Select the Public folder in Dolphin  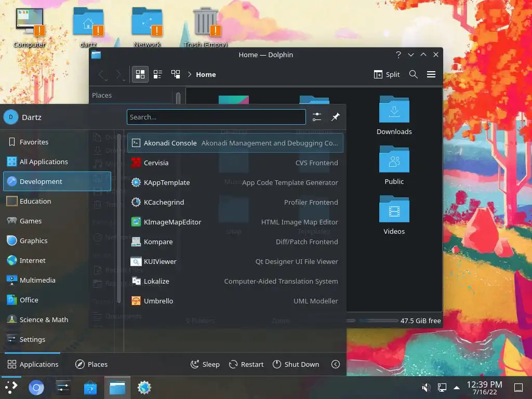394,166
